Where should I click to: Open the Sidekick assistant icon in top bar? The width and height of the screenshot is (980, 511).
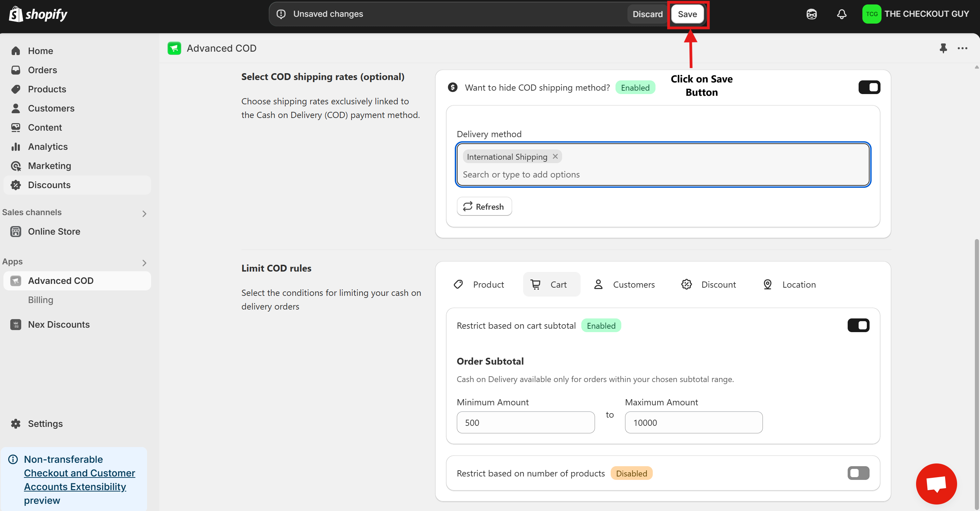pos(811,14)
